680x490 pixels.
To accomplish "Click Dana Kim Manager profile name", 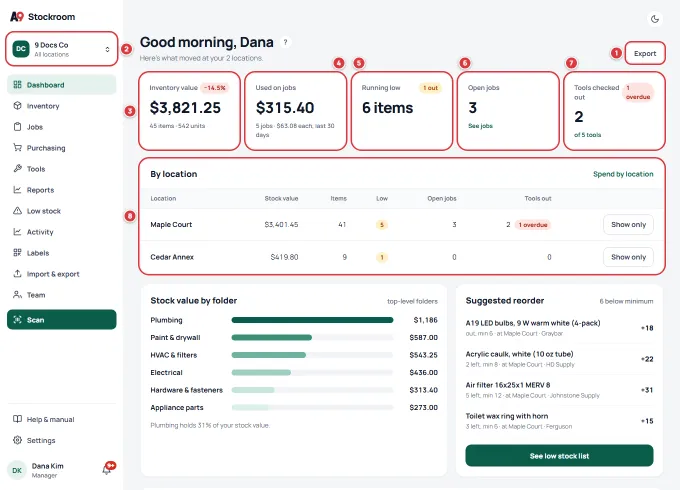I will (x=48, y=470).
